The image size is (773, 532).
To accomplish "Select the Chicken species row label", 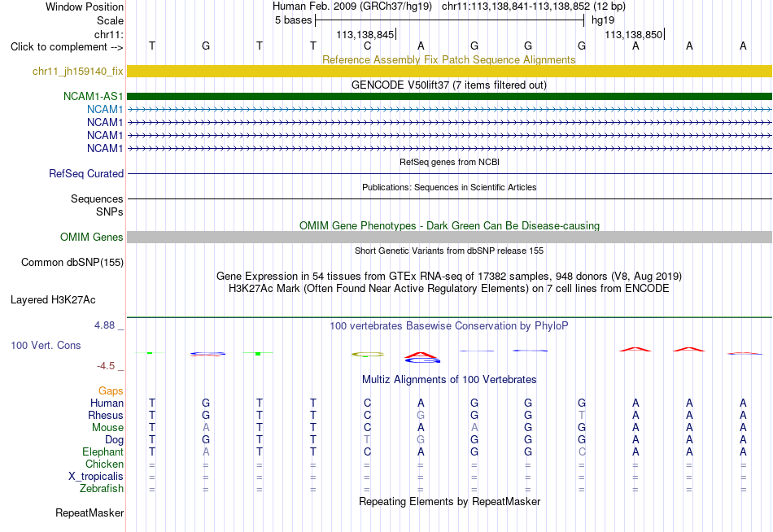I will point(104,464).
